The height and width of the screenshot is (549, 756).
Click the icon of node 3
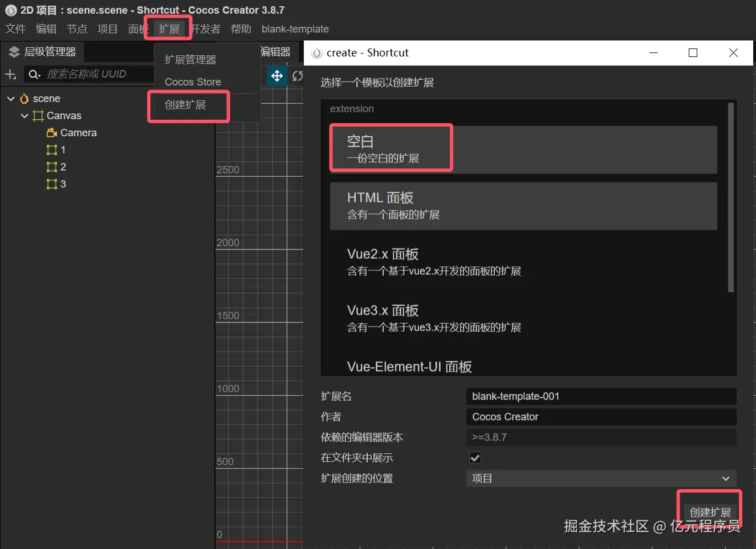click(x=52, y=184)
